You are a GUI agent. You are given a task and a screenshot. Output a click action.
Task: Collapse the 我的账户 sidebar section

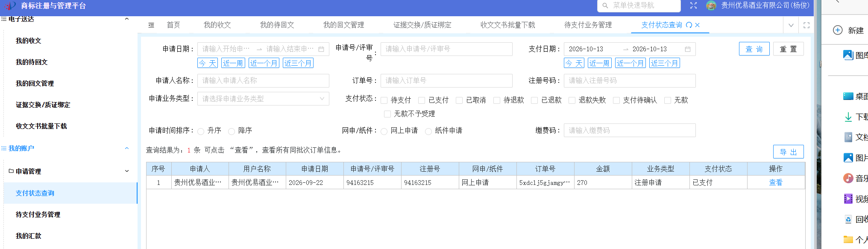tap(126, 148)
